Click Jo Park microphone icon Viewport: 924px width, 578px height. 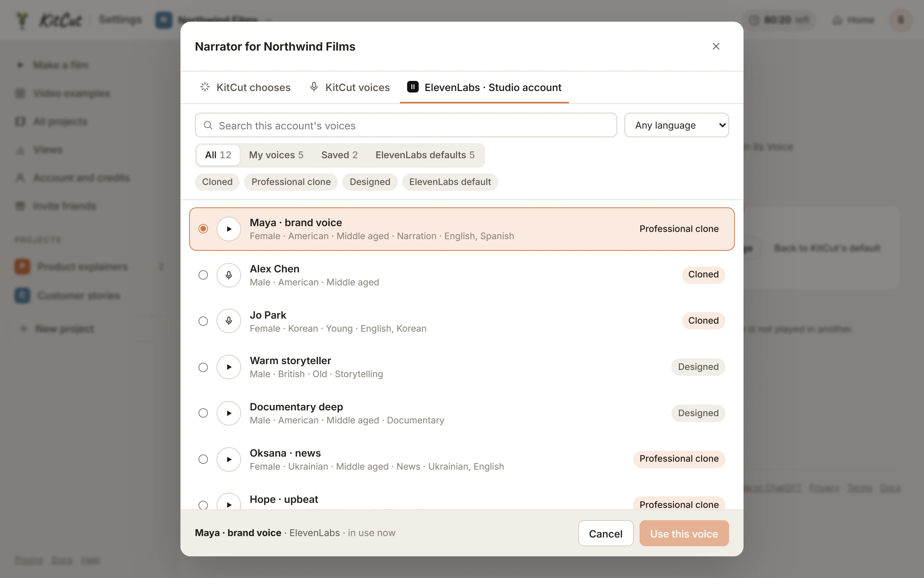pos(229,321)
